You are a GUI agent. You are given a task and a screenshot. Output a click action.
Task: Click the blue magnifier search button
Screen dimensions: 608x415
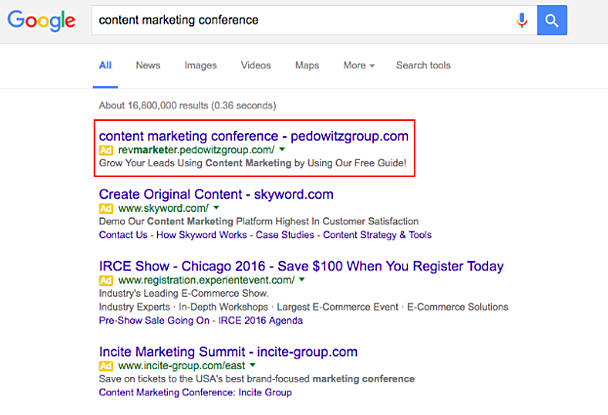552,20
